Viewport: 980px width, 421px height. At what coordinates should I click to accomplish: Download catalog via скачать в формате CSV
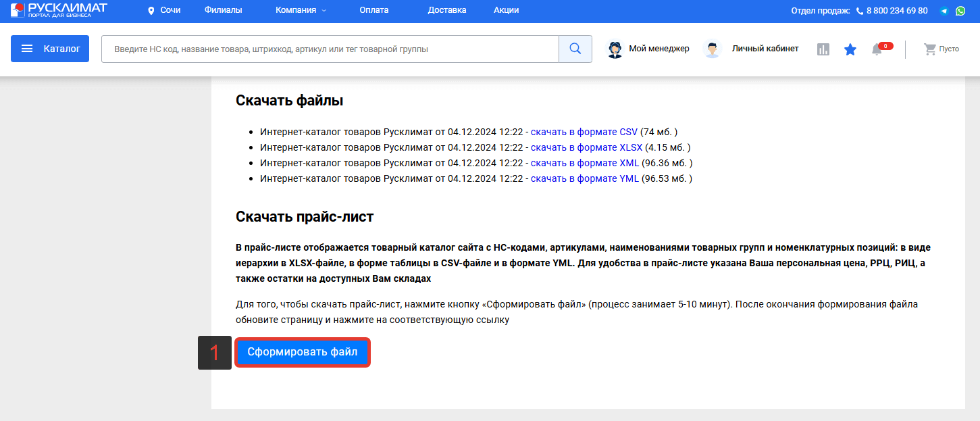pyautogui.click(x=584, y=132)
